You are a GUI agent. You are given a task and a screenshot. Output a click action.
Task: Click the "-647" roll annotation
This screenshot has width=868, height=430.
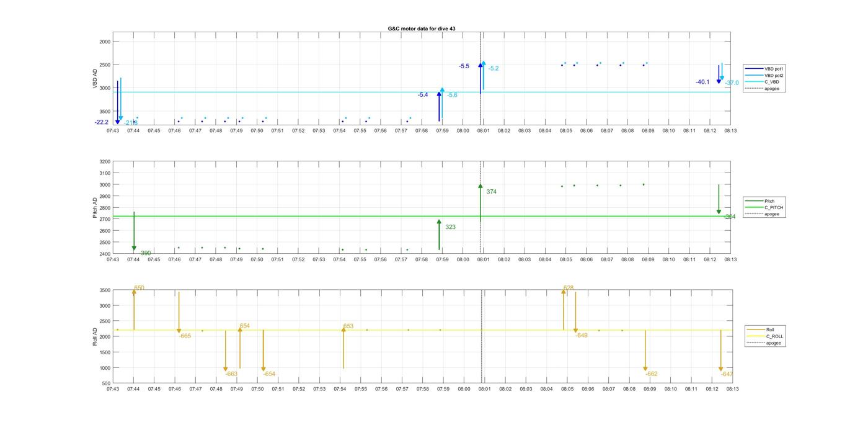pos(727,374)
